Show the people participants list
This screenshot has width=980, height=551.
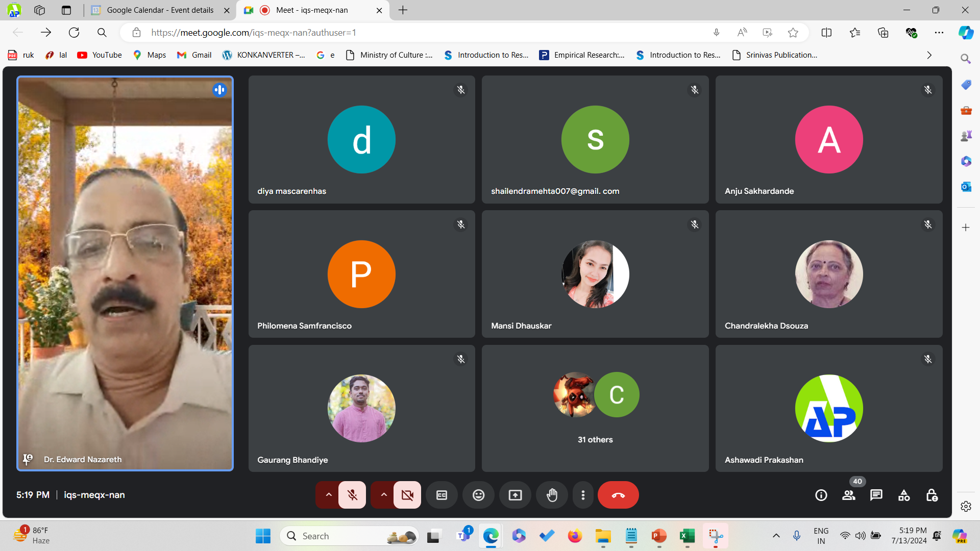pyautogui.click(x=848, y=495)
